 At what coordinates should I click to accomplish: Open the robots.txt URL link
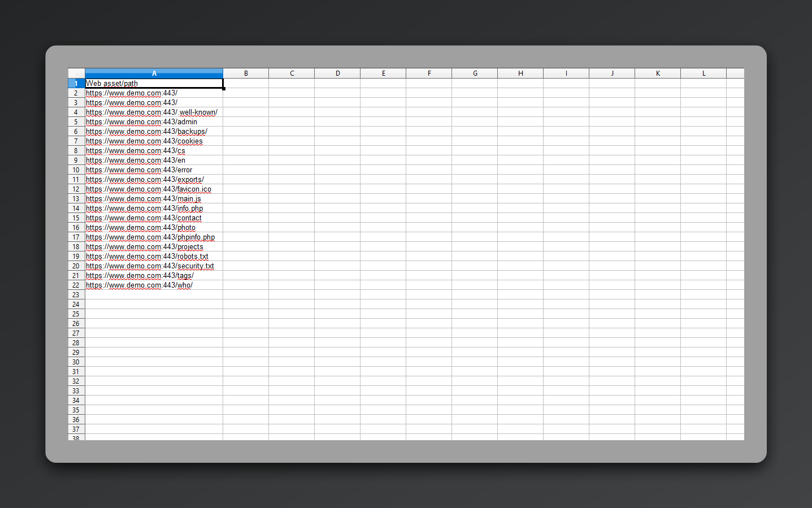[x=147, y=256]
